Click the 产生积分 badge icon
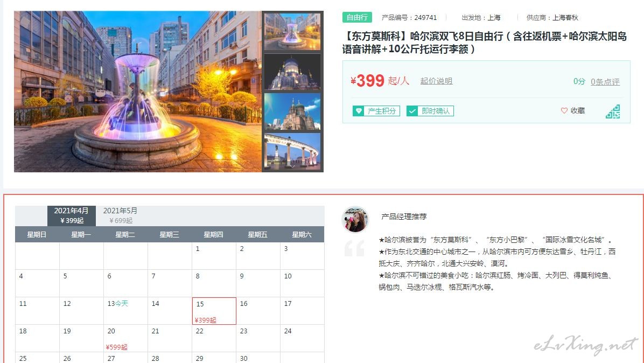The width and height of the screenshot is (644, 363). coord(358,111)
